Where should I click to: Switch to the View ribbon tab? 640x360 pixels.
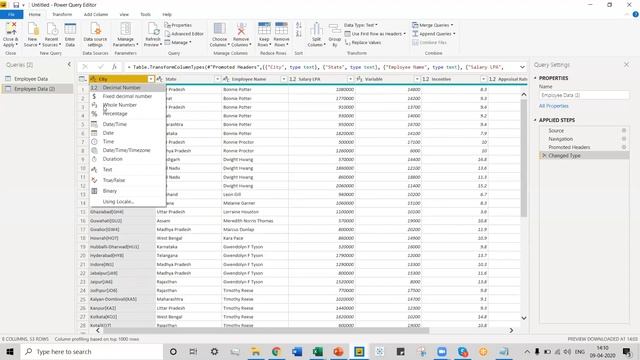tap(124, 14)
